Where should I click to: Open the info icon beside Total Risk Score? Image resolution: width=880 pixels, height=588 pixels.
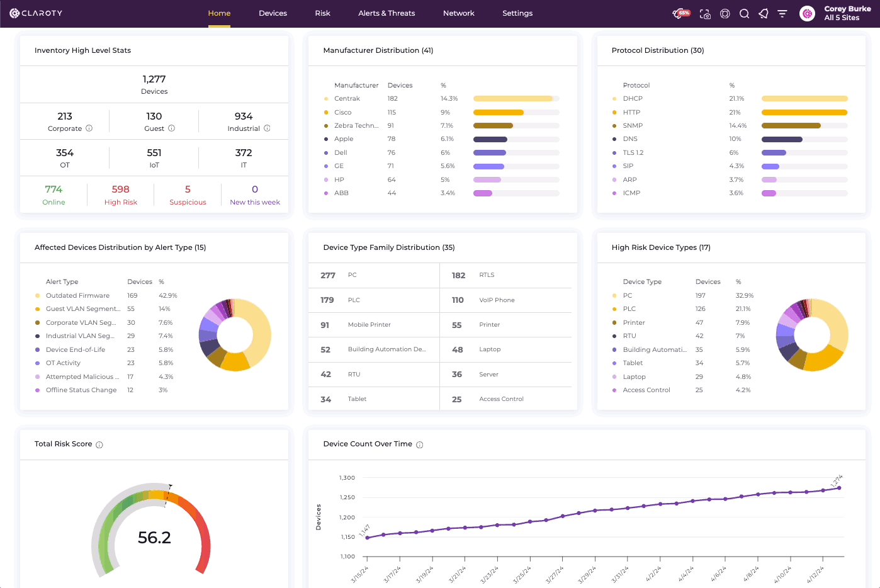tap(99, 444)
